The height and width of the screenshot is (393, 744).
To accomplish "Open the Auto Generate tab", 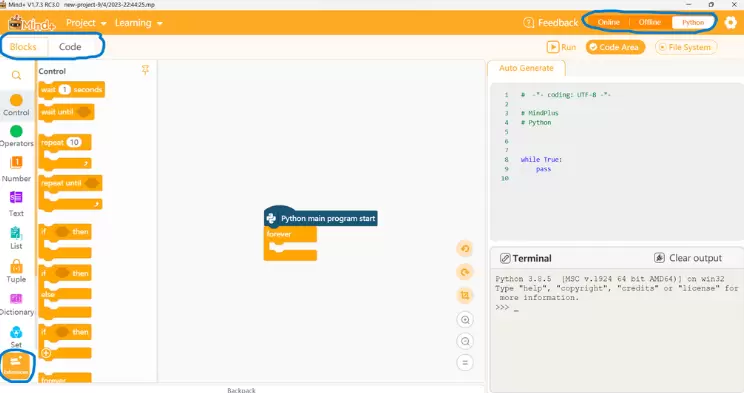I will coord(526,68).
